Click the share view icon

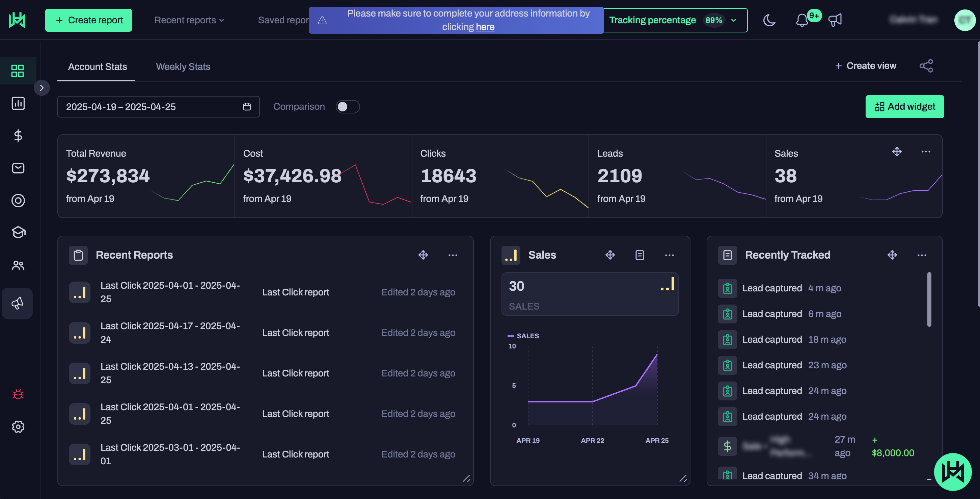click(926, 66)
